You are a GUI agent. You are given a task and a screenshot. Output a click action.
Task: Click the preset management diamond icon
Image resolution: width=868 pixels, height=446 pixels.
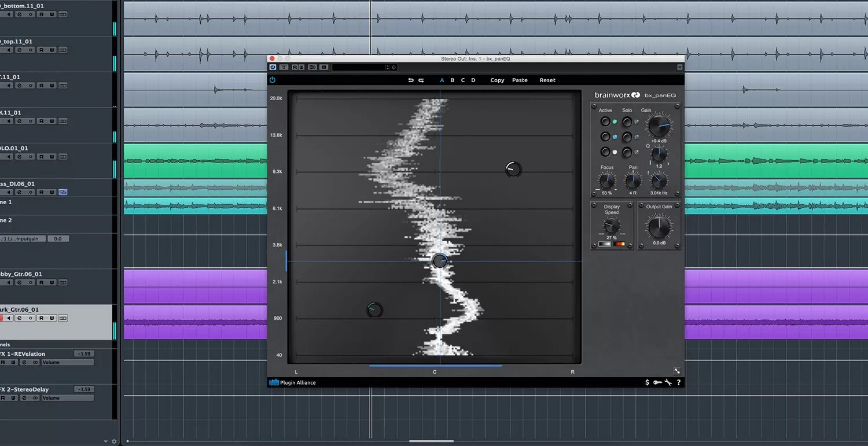(x=393, y=67)
